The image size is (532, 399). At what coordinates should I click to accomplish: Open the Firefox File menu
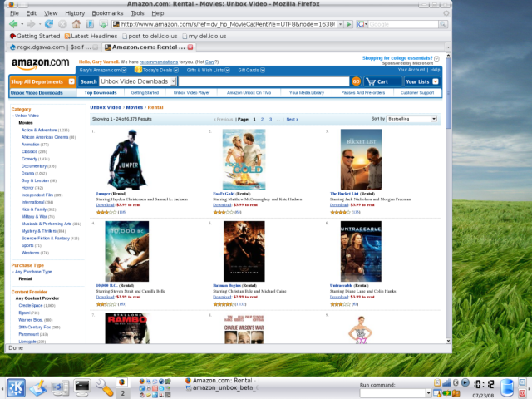[14, 13]
